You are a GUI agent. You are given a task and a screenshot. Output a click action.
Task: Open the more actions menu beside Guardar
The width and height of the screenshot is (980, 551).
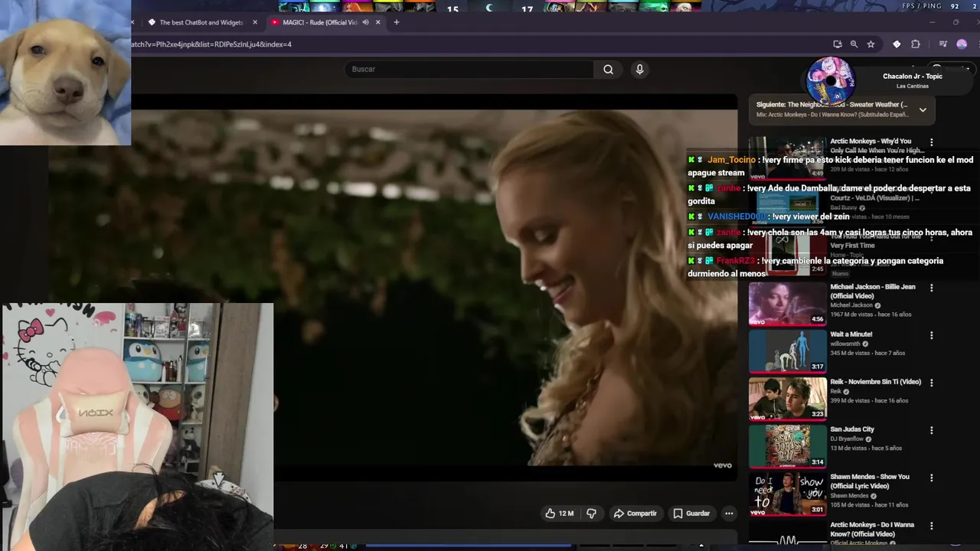click(729, 514)
